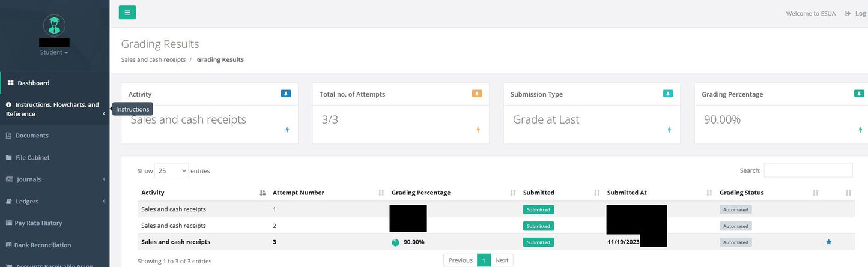Viewport: 868px width, 267px height.
Task: Click the Log out icon
Action: click(848, 13)
